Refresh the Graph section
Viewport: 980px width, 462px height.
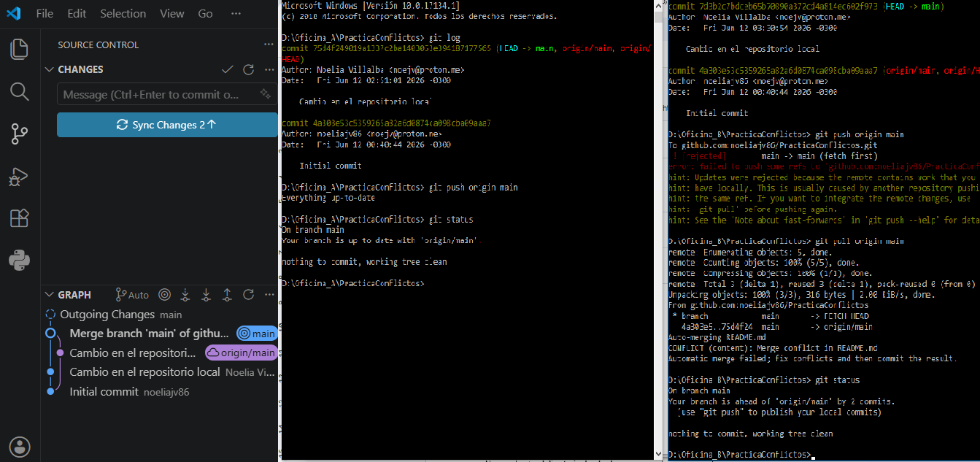pos(248,295)
